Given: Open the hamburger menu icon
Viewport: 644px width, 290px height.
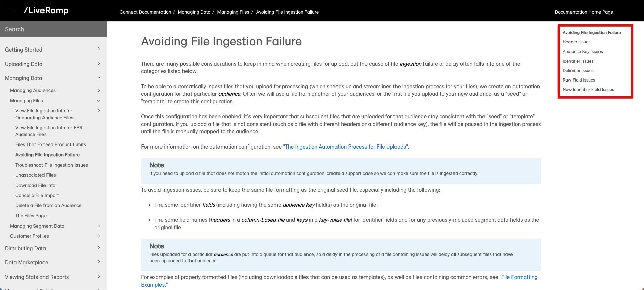Looking at the screenshot, I should tap(10, 11).
